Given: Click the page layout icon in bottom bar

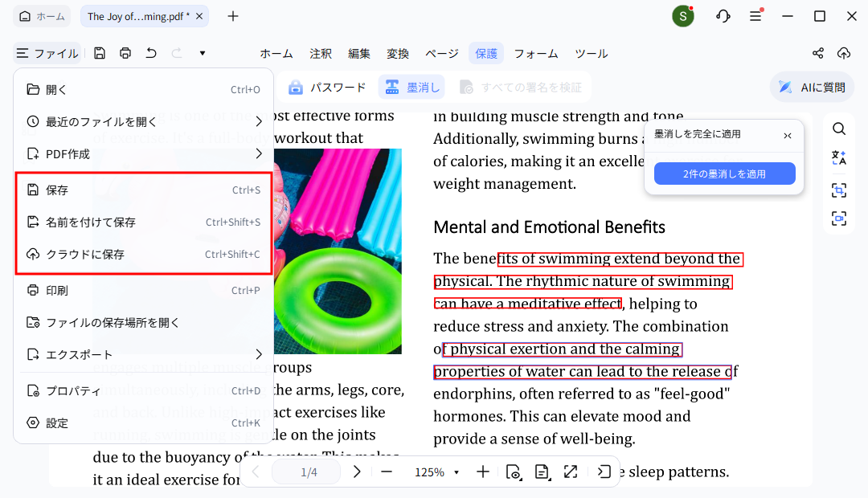Looking at the screenshot, I should (542, 472).
